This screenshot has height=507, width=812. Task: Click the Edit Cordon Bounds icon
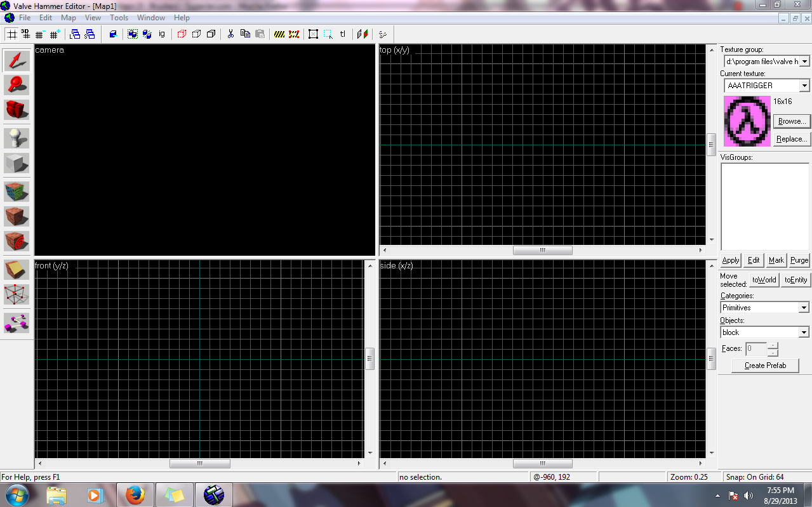[x=294, y=34]
